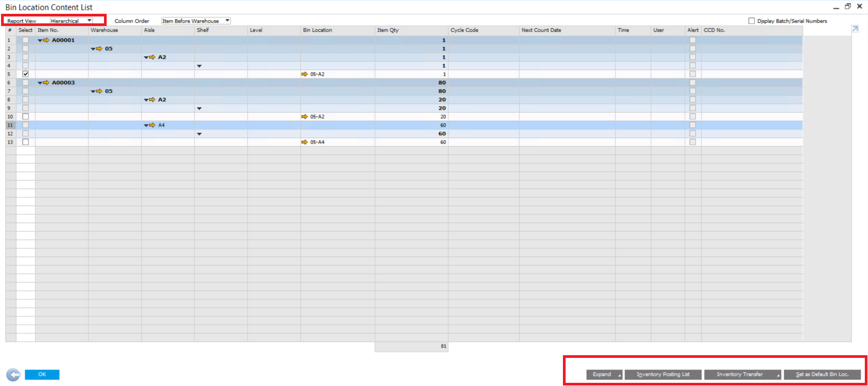
Task: Click the Time column header
Action: [x=633, y=30]
